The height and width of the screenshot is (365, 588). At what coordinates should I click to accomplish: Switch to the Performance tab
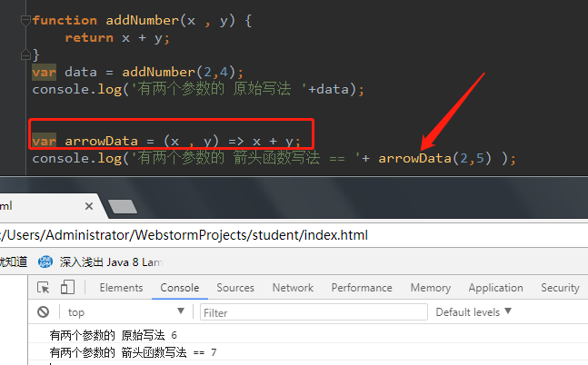pyautogui.click(x=362, y=288)
